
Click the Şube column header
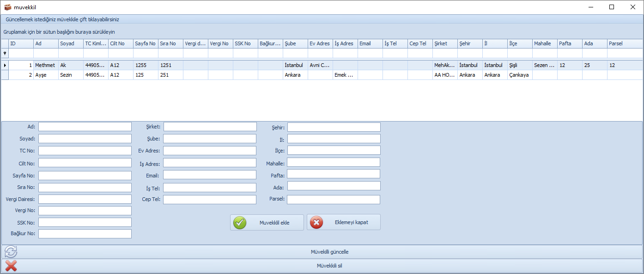295,43
